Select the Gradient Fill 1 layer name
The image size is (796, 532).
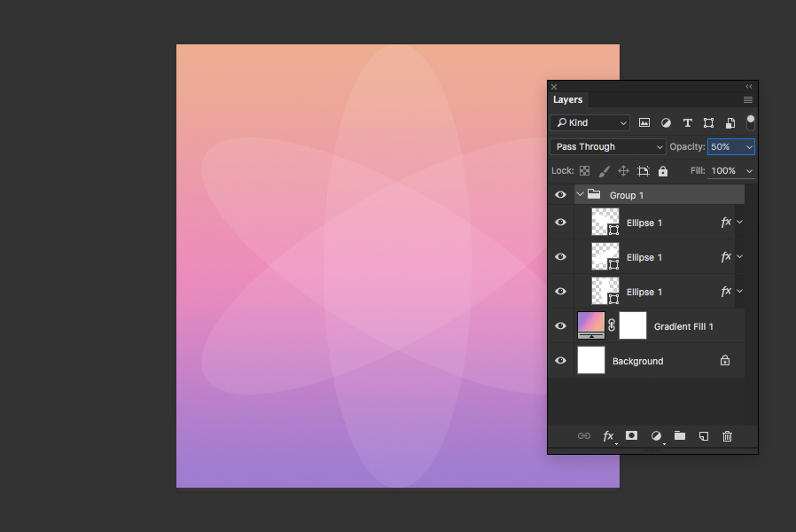(683, 326)
